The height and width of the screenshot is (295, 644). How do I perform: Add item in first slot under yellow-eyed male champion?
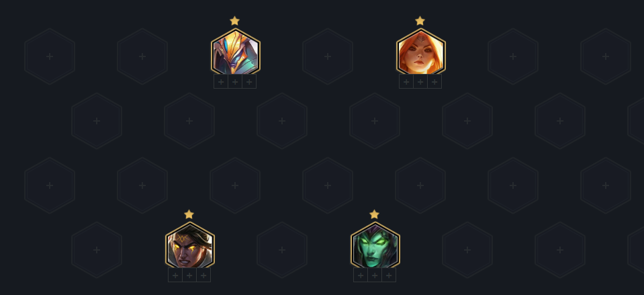[x=175, y=276]
